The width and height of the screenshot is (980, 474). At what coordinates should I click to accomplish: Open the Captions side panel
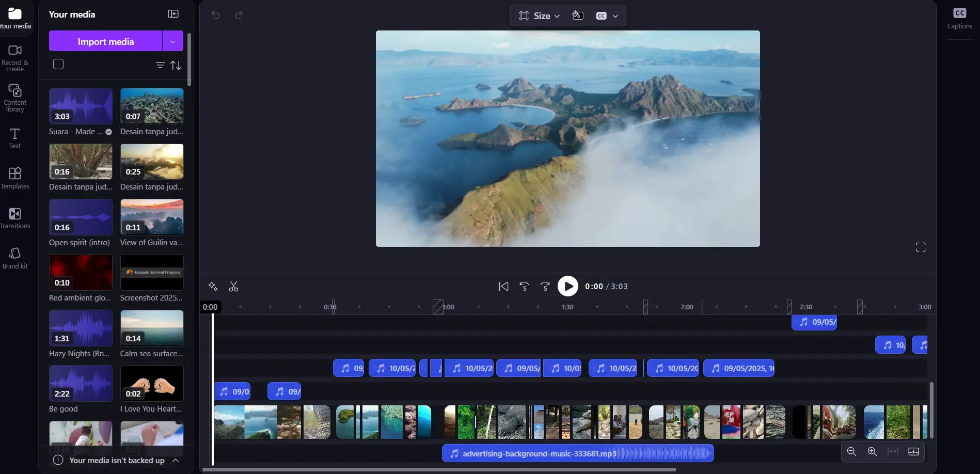point(959,18)
